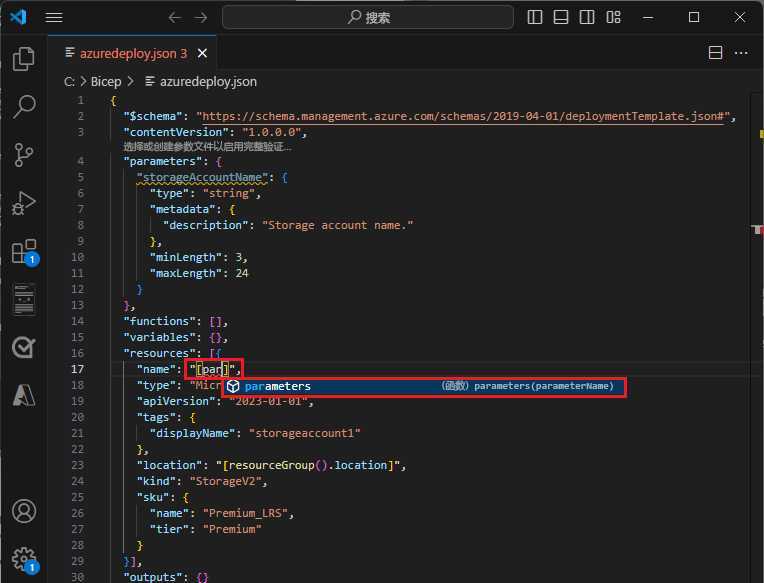Image resolution: width=764 pixels, height=583 pixels.
Task: Go back with the left arrow
Action: tap(174, 18)
